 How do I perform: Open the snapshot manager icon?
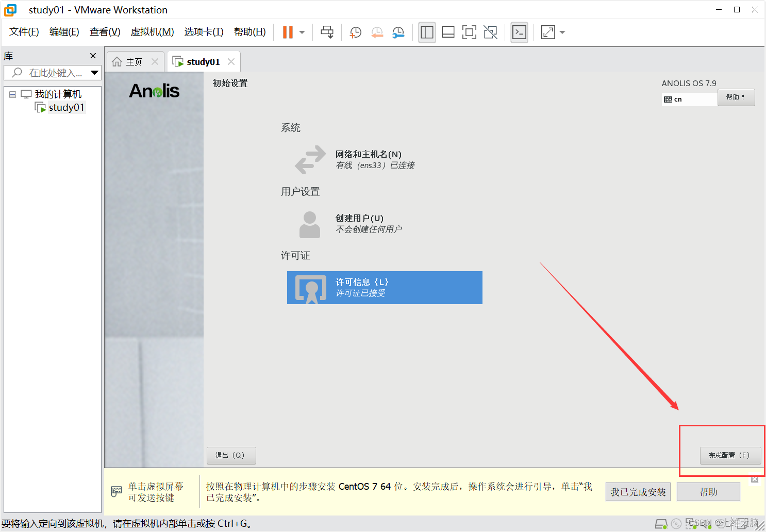398,32
